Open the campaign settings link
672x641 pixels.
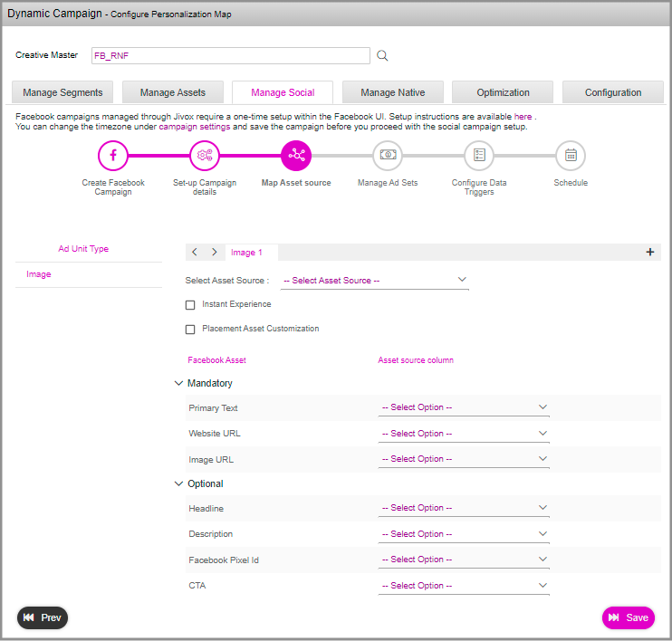point(195,128)
